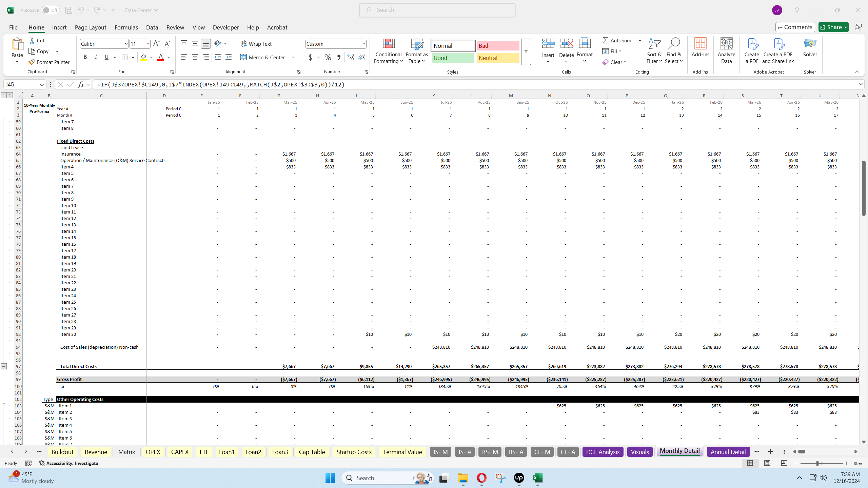Apply Comma Style format

[x=339, y=57]
